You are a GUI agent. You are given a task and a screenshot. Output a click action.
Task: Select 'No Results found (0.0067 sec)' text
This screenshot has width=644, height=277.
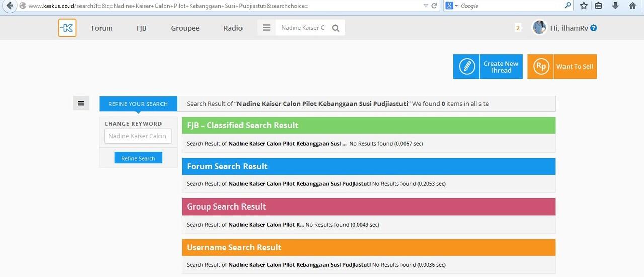click(386, 144)
